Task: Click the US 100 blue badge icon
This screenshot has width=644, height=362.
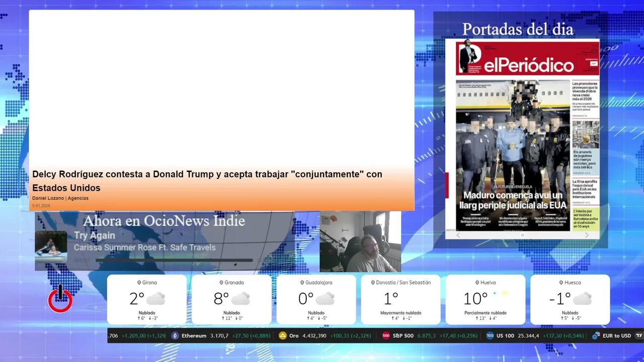Action: coord(490,336)
